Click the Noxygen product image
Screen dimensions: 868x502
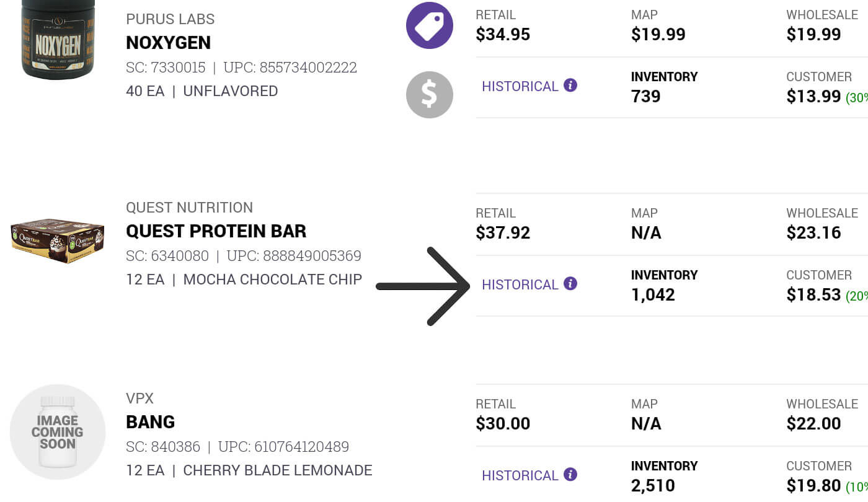click(58, 38)
